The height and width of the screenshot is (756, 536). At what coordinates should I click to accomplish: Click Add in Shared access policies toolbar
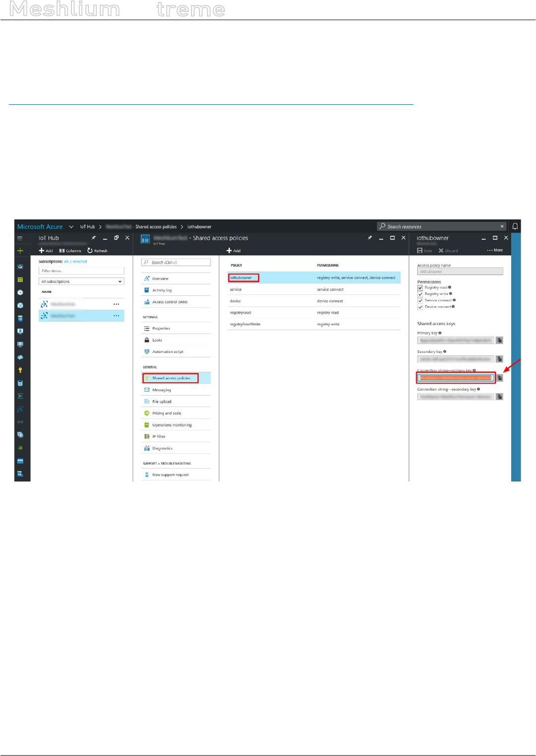coord(233,251)
